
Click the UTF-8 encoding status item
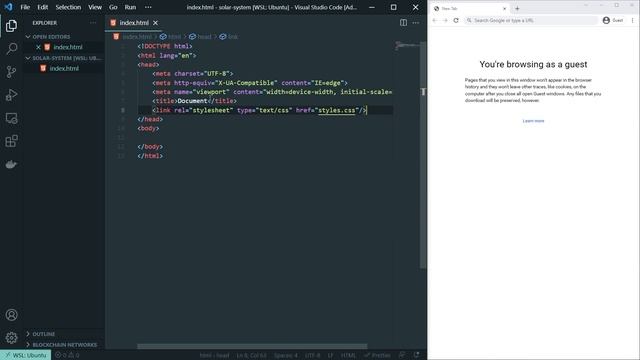313,355
